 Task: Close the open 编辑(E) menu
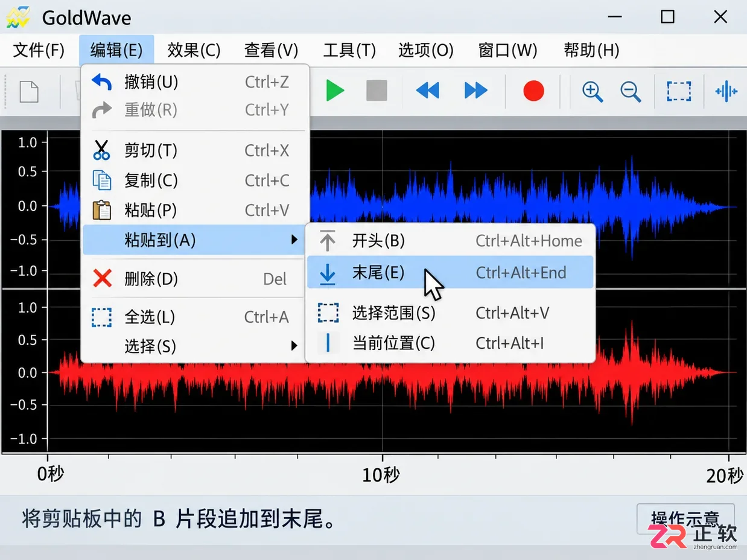click(x=116, y=50)
